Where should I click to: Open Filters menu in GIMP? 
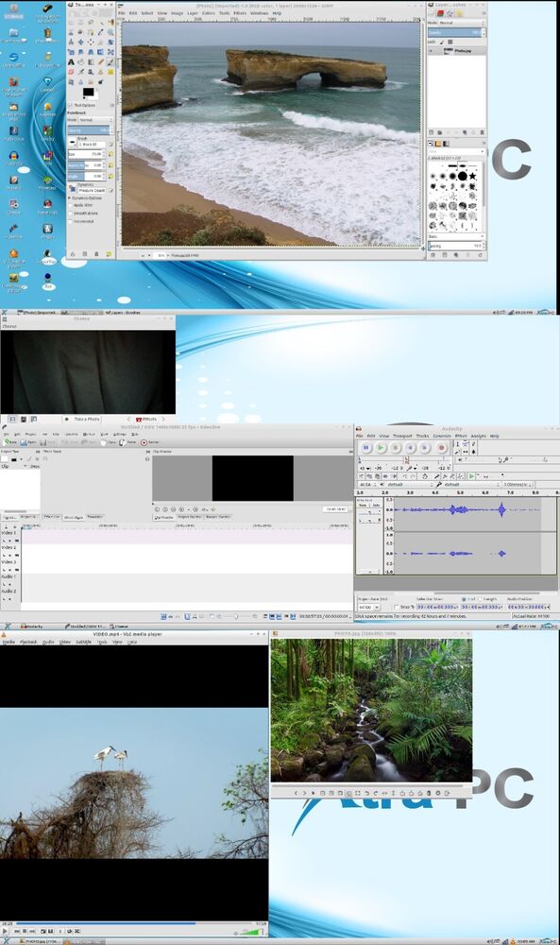coord(240,12)
